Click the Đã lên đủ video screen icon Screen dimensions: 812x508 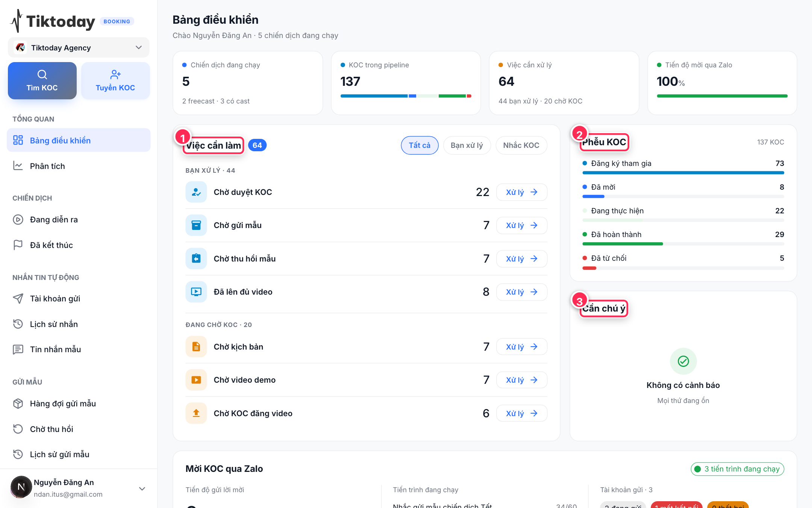pyautogui.click(x=196, y=292)
